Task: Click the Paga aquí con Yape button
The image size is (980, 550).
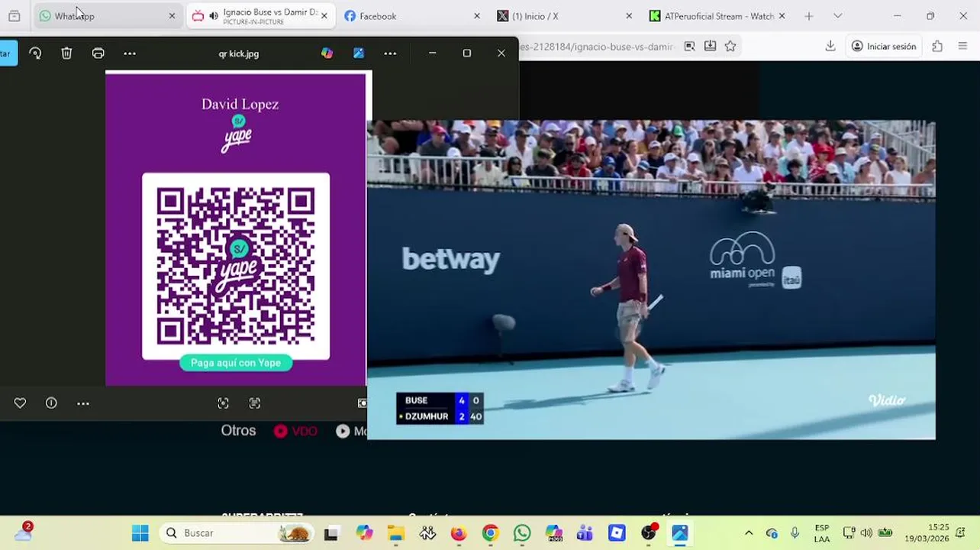Action: [236, 363]
